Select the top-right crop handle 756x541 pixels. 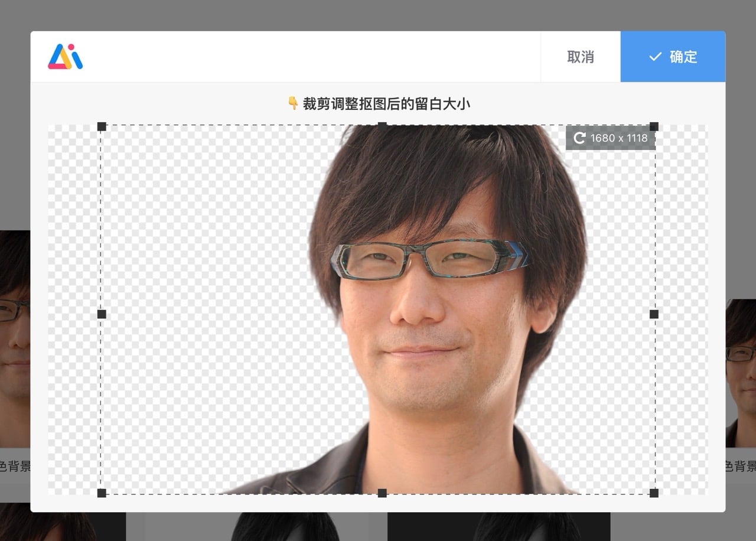654,126
